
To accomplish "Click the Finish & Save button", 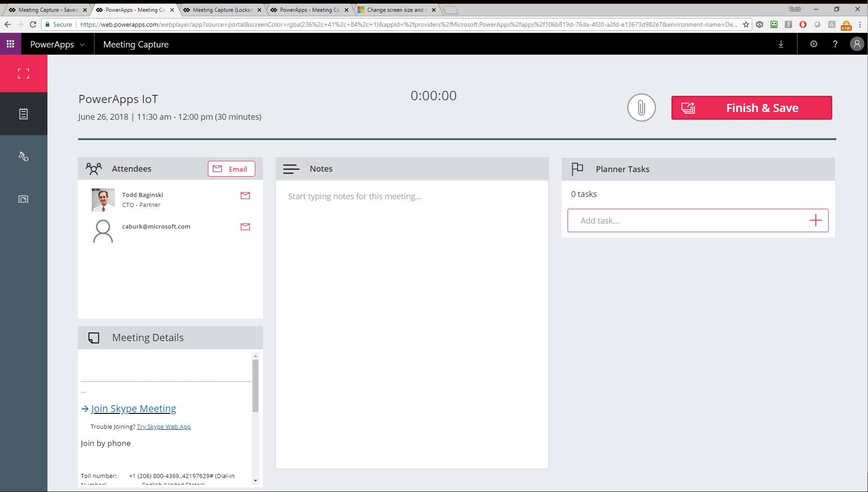I will click(752, 108).
